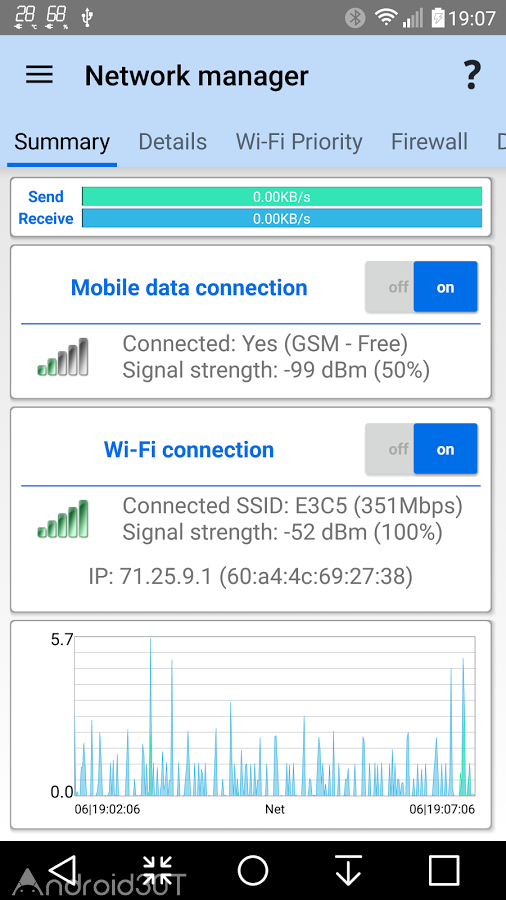Switch to the Details tab

point(173,142)
